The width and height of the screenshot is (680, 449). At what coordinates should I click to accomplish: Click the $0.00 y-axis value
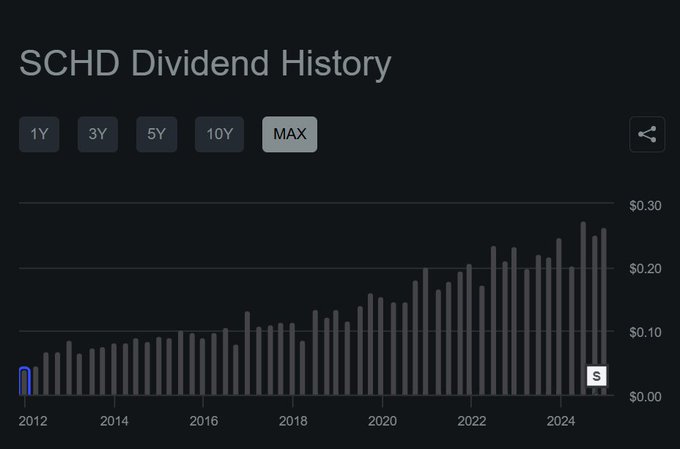point(645,397)
